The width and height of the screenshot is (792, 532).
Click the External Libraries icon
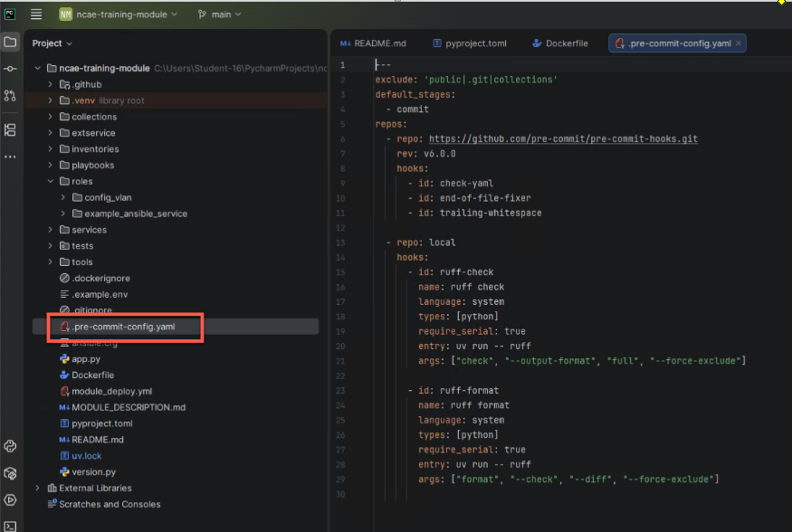pyautogui.click(x=52, y=488)
